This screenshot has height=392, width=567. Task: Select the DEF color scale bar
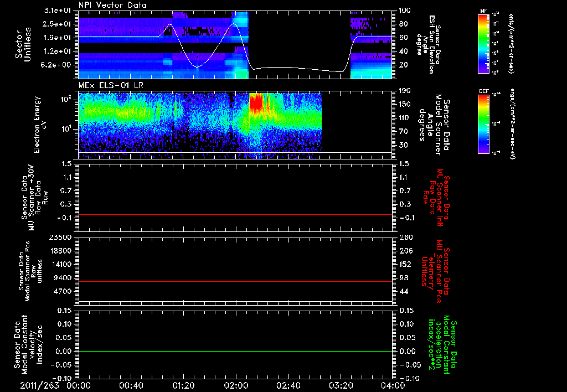click(x=483, y=124)
